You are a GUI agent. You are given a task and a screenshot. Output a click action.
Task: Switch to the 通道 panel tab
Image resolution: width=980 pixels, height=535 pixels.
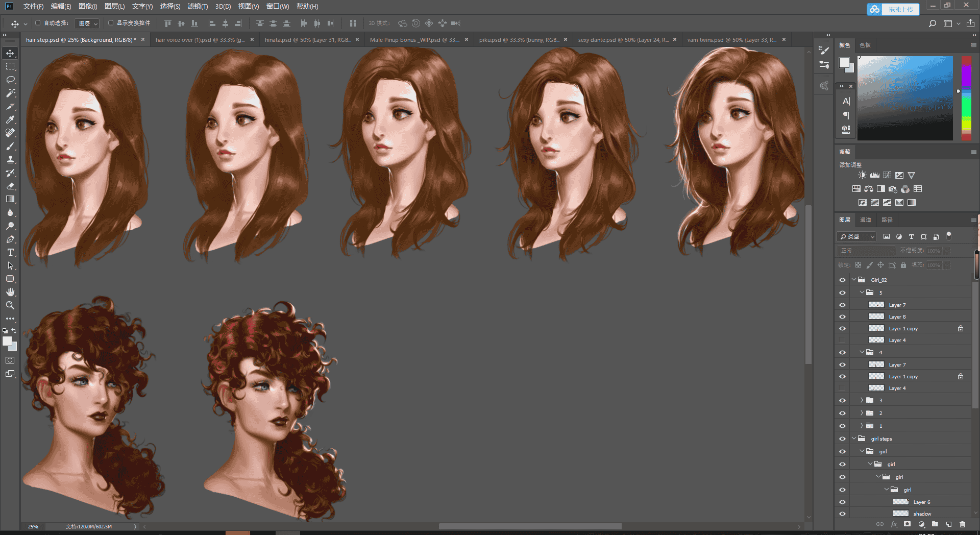click(x=866, y=220)
